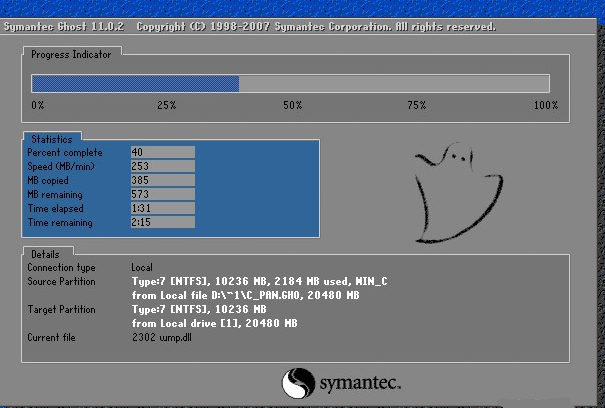Select the MB copied value field
The height and width of the screenshot is (408, 605).
pyautogui.click(x=162, y=180)
